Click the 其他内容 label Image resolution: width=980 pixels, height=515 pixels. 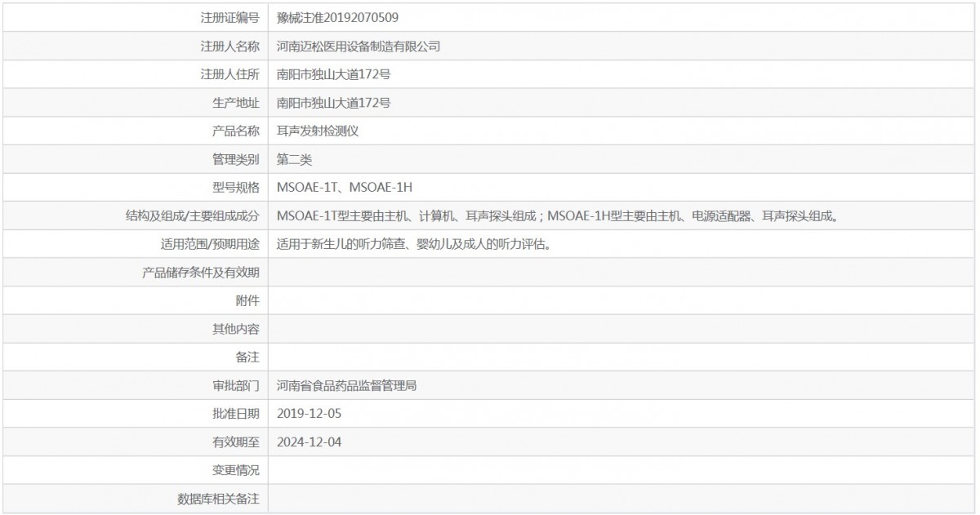(x=236, y=329)
